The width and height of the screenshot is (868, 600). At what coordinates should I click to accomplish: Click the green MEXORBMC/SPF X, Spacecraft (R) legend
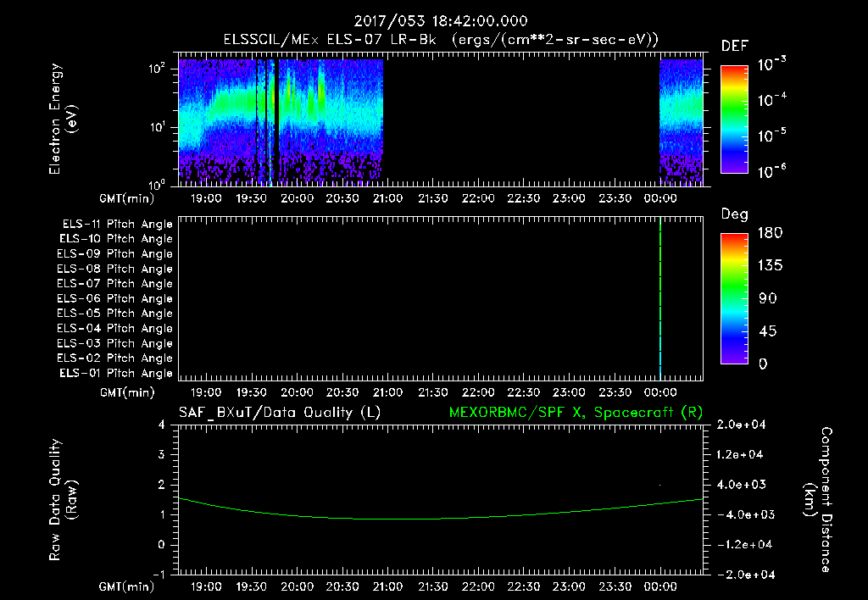pyautogui.click(x=576, y=413)
